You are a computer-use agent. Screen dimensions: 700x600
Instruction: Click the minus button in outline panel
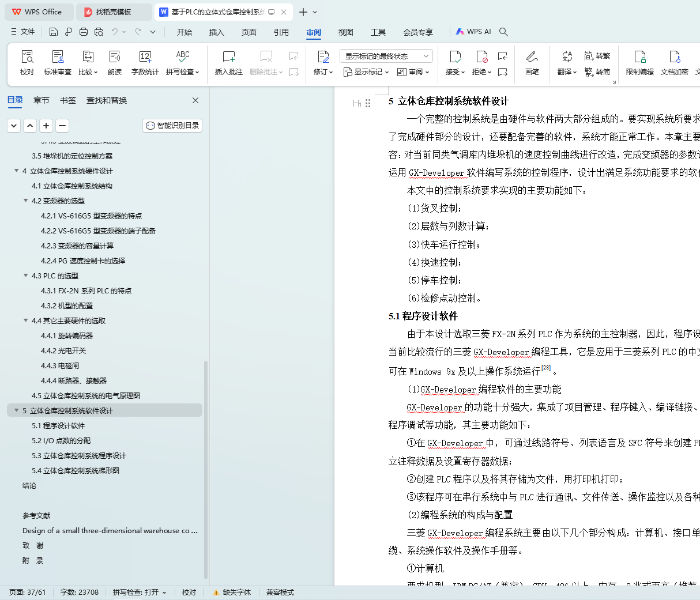click(x=62, y=125)
